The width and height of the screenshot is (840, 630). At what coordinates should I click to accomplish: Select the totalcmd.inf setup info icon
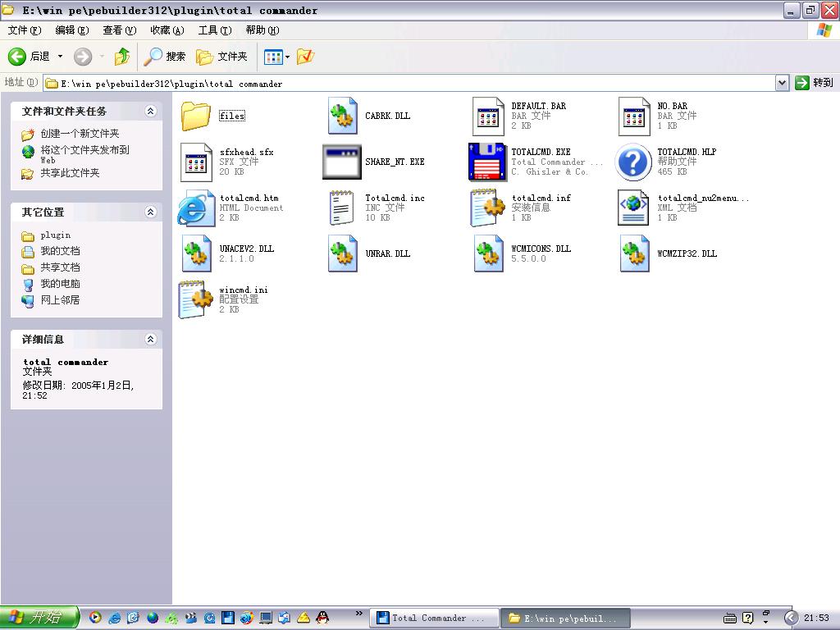tap(487, 208)
